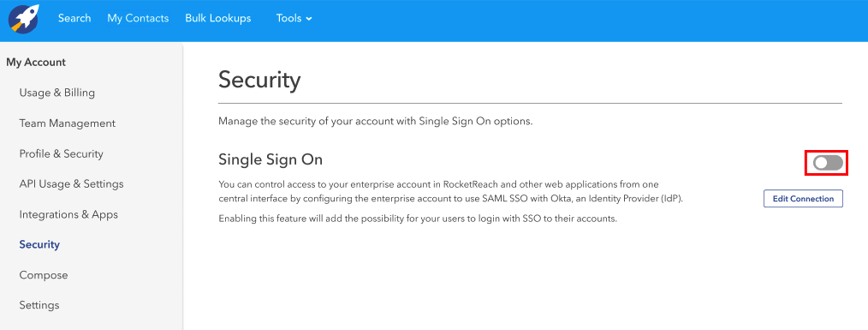Click the Security page heading

coord(259,80)
